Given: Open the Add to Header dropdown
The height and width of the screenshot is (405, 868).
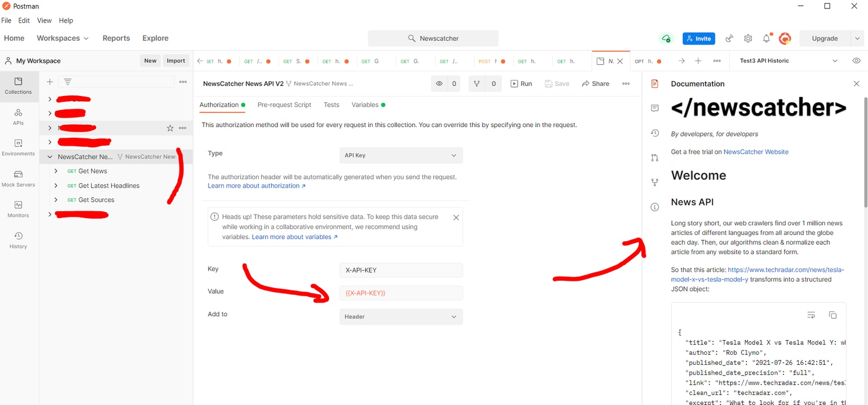Looking at the screenshot, I should click(401, 317).
